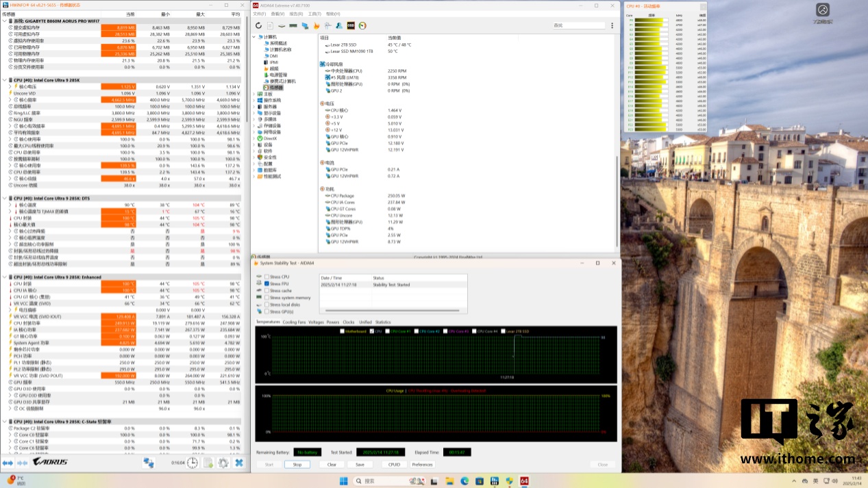Screen dimensions: 868x488
Task: Open the System Stability Test flame icon
Action: [x=317, y=26]
